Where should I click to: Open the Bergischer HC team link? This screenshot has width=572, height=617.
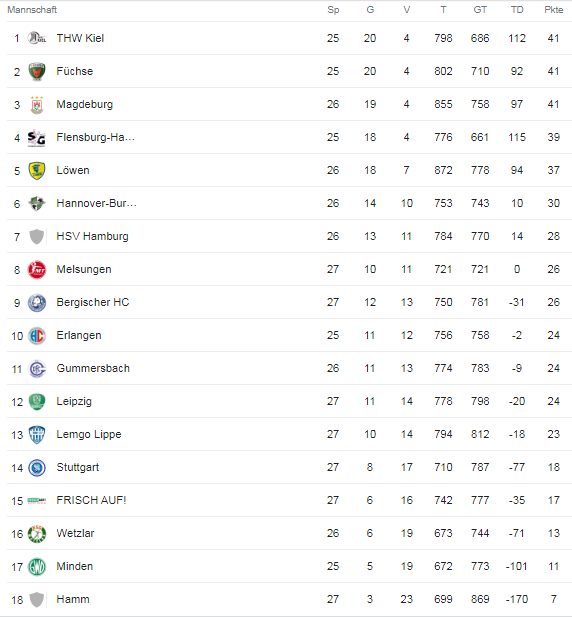pyautogui.click(x=93, y=302)
